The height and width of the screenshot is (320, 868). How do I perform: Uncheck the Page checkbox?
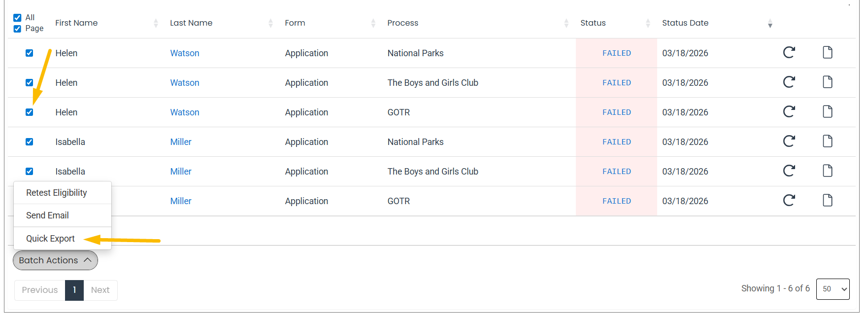17,29
